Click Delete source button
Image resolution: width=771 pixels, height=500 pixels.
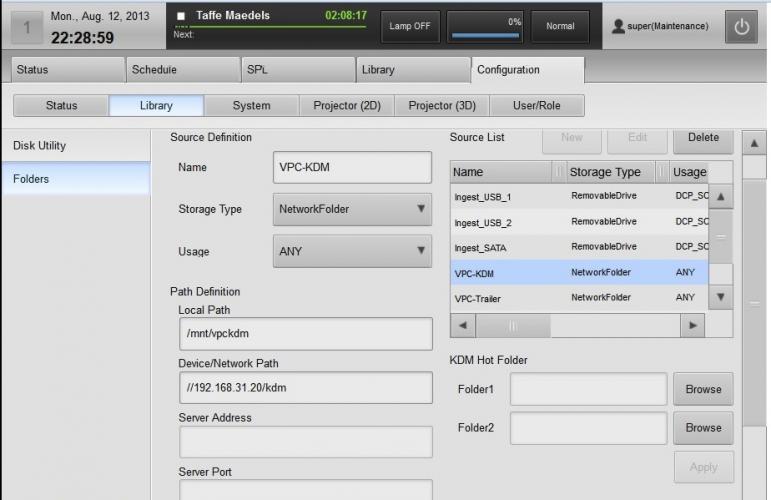(x=703, y=138)
